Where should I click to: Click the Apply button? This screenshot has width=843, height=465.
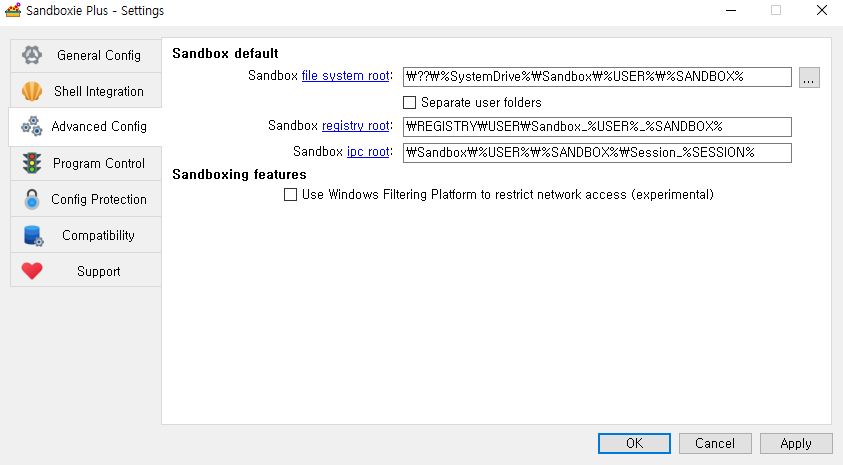(796, 443)
